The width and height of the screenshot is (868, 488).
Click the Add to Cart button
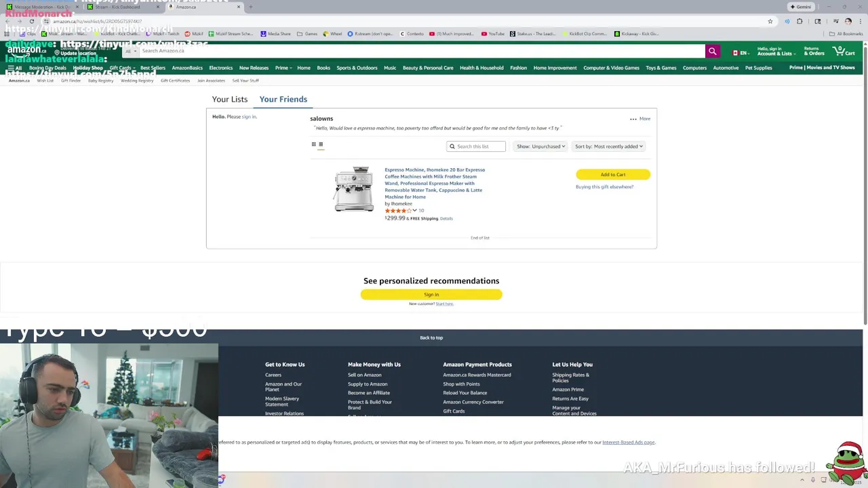point(613,175)
